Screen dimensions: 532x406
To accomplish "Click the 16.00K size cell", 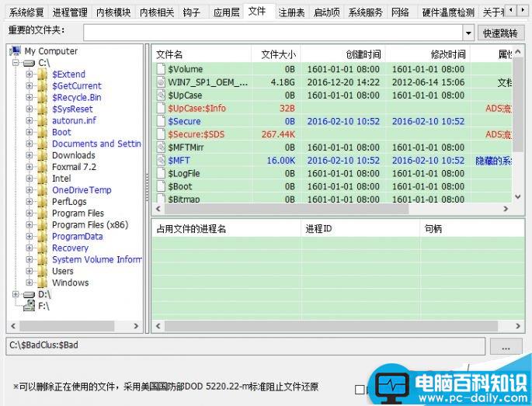I will click(280, 161).
